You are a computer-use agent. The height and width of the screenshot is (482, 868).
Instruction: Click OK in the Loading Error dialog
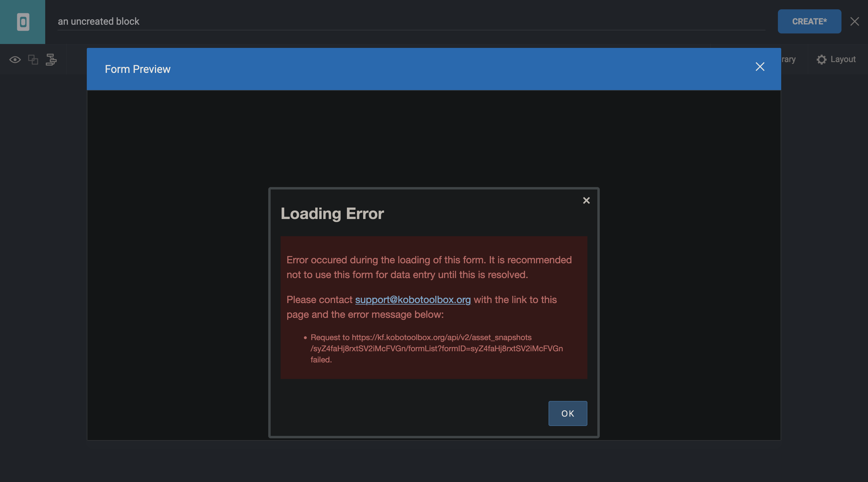click(x=568, y=413)
